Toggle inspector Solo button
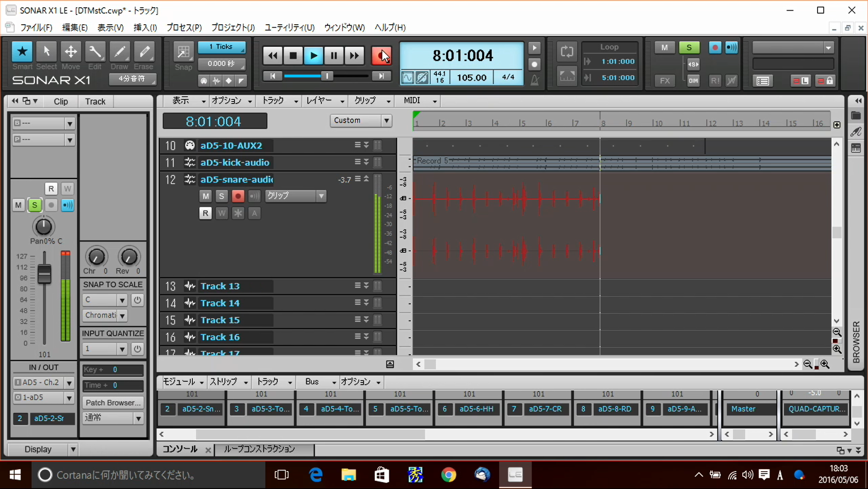 [34, 205]
